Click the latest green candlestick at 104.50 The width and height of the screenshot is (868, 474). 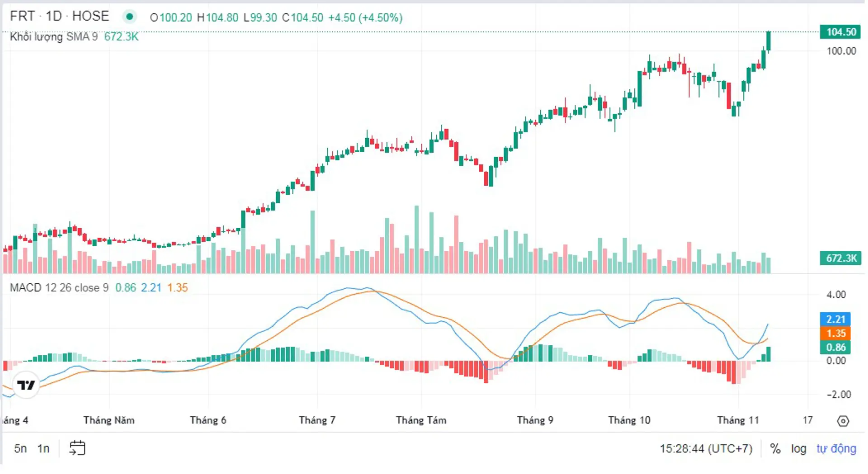pos(768,41)
